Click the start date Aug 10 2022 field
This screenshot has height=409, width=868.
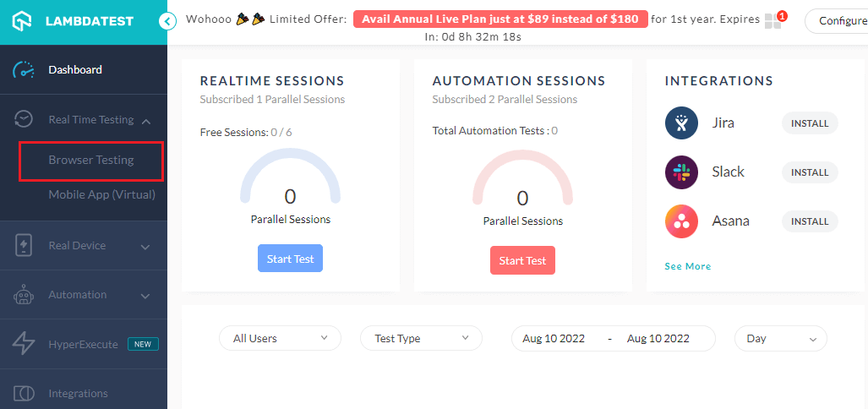(x=554, y=339)
